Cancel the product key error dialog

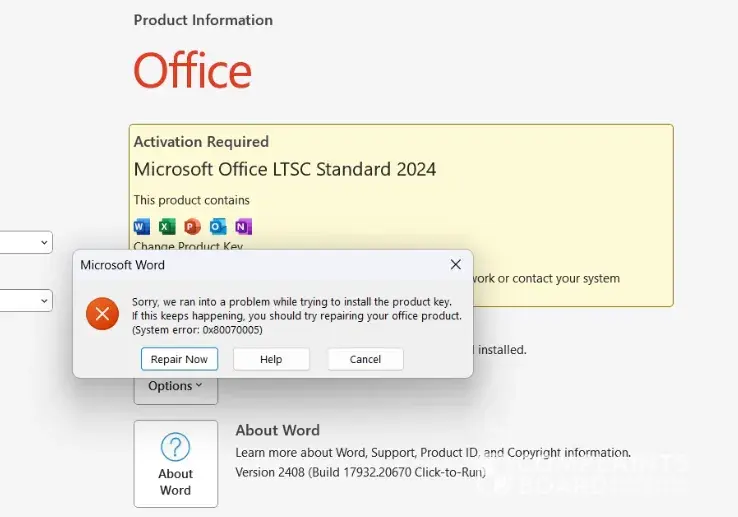pos(365,359)
